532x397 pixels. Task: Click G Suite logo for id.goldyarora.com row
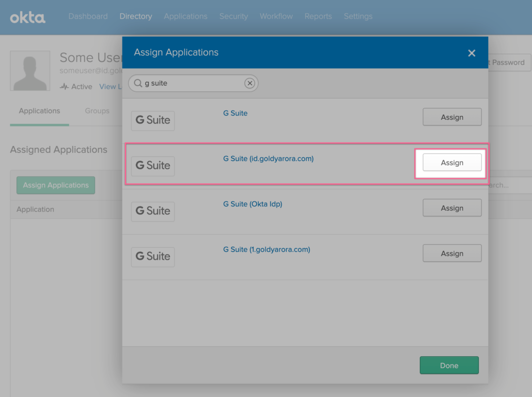click(153, 166)
